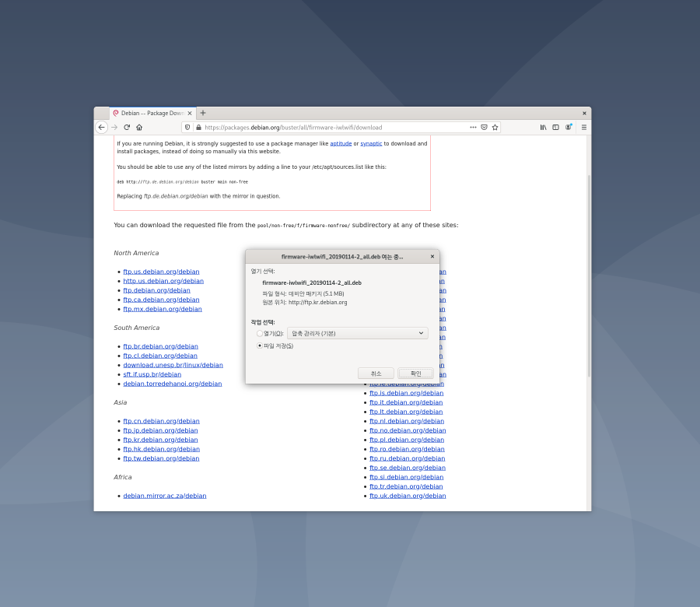Image resolution: width=700 pixels, height=607 pixels.
Task: Open ftp.lt.debian.org/debian mirror link
Action: click(406, 412)
